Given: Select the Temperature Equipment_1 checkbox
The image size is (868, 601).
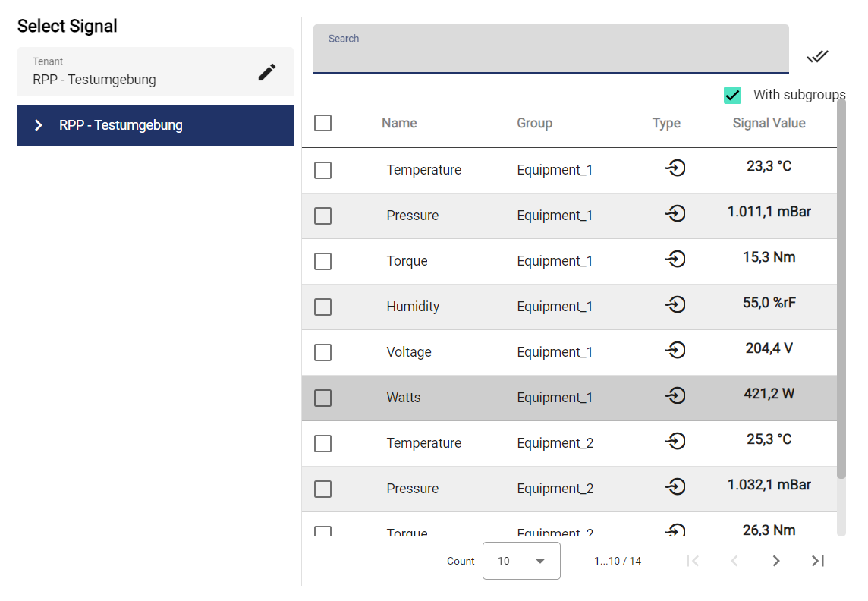Looking at the screenshot, I should pos(322,170).
